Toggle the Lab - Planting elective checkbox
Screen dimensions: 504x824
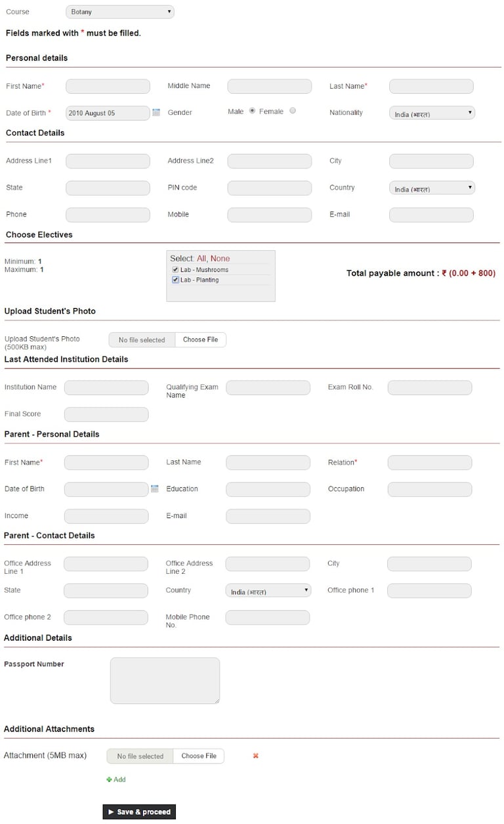(175, 280)
